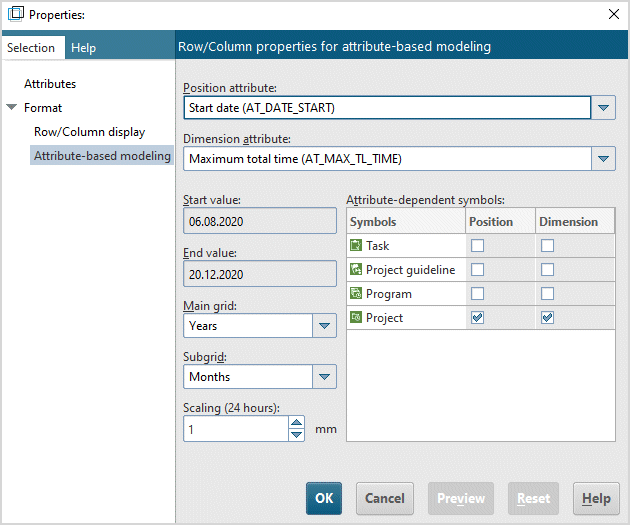Close the Properties dialog
This screenshot has height=525, width=630.
(614, 14)
